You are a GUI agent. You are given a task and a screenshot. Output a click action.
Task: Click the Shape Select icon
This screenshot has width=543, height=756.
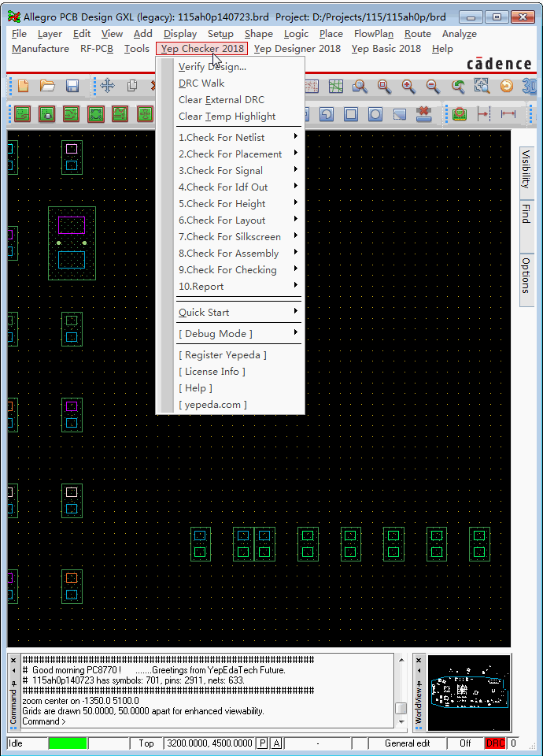pos(400,114)
